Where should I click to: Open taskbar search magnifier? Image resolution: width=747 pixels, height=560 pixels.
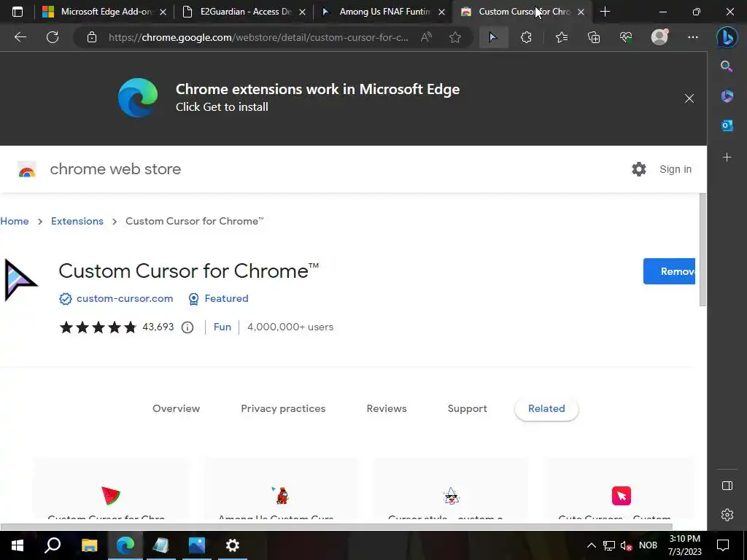[x=53, y=545]
